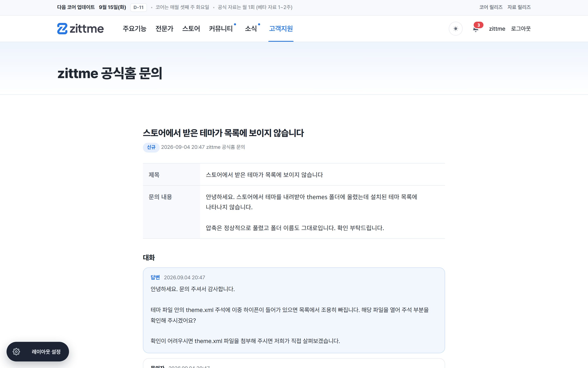Click the D-11 countdown badge
Image resolution: width=588 pixels, height=368 pixels.
click(138, 7)
